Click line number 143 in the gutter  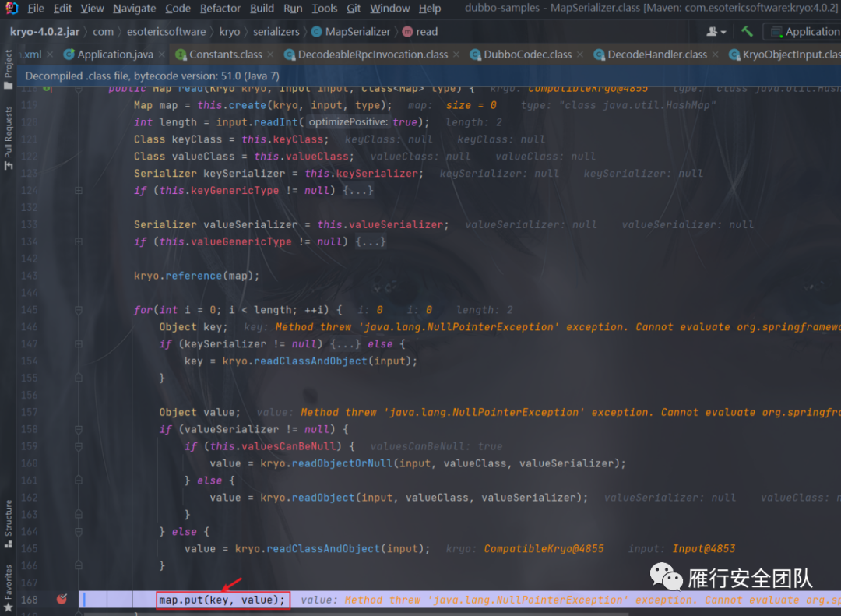(30, 276)
